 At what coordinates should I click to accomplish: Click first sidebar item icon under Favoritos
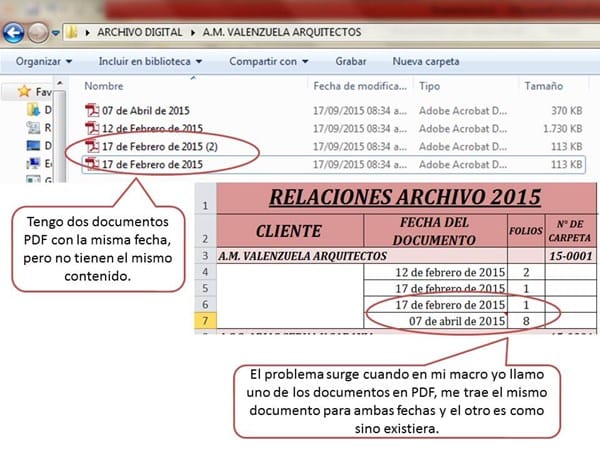tap(34, 110)
